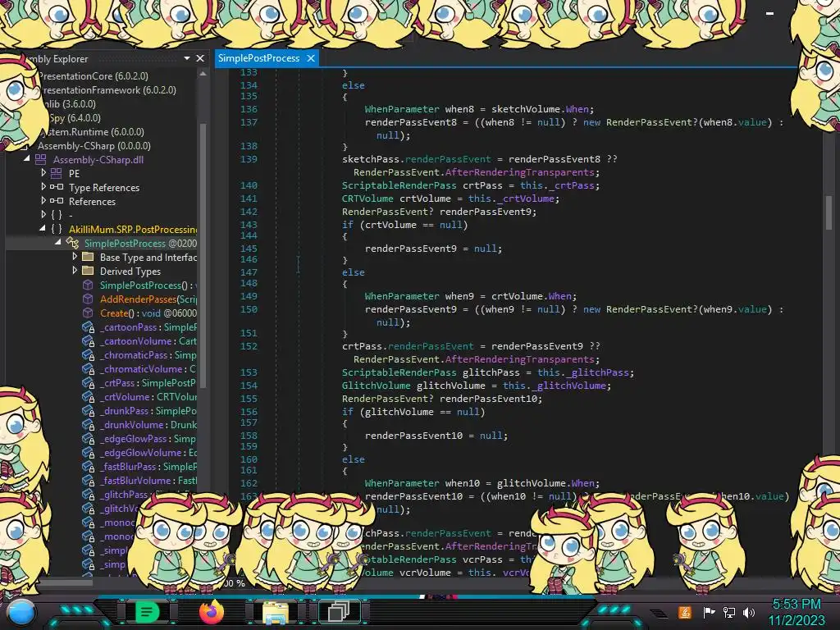Image resolution: width=840 pixels, height=630 pixels.
Task: Click the _chromaticVolume field lock icon
Action: [x=89, y=369]
